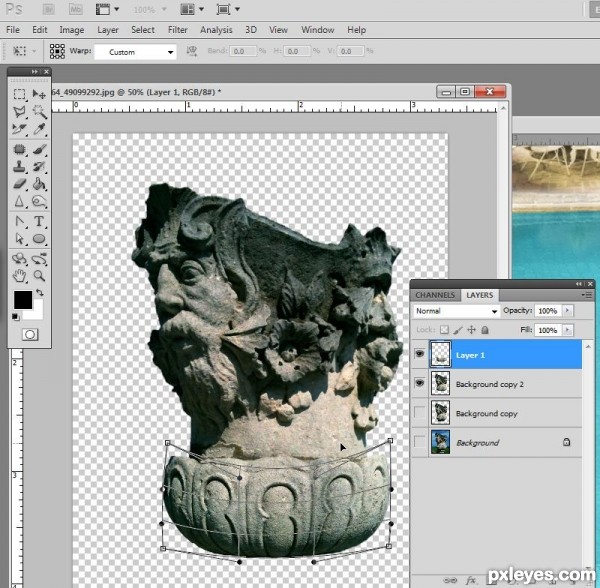
Task: Select the Rectangular Marquee tool
Action: pyautogui.click(x=19, y=94)
